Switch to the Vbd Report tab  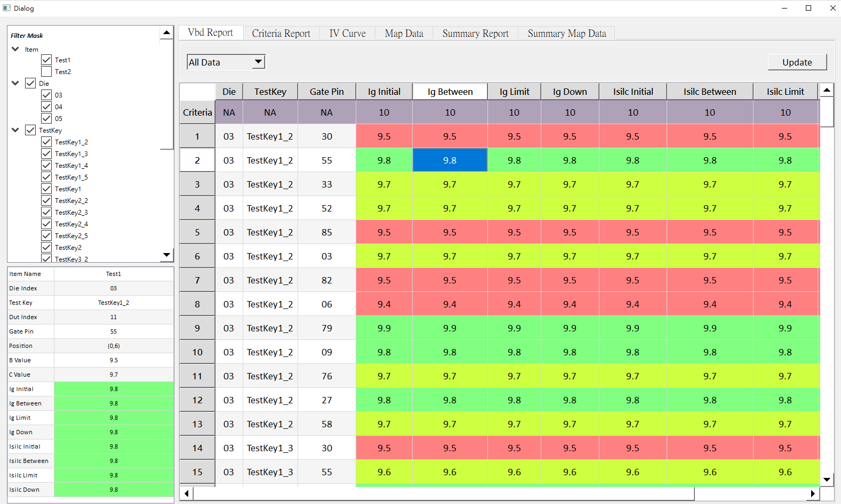[x=211, y=32]
